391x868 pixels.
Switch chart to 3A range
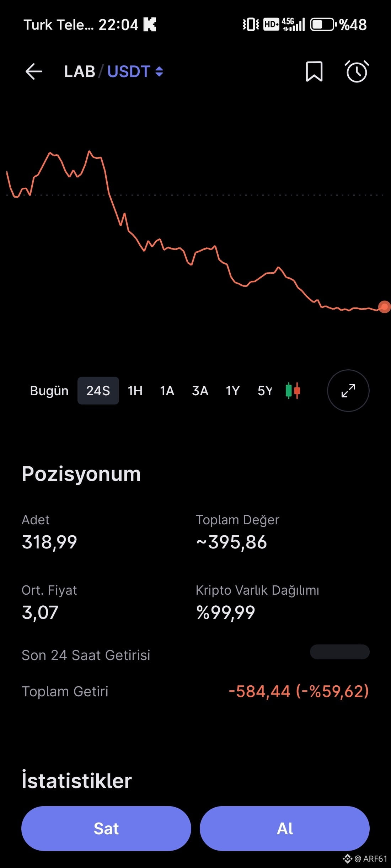click(x=200, y=391)
